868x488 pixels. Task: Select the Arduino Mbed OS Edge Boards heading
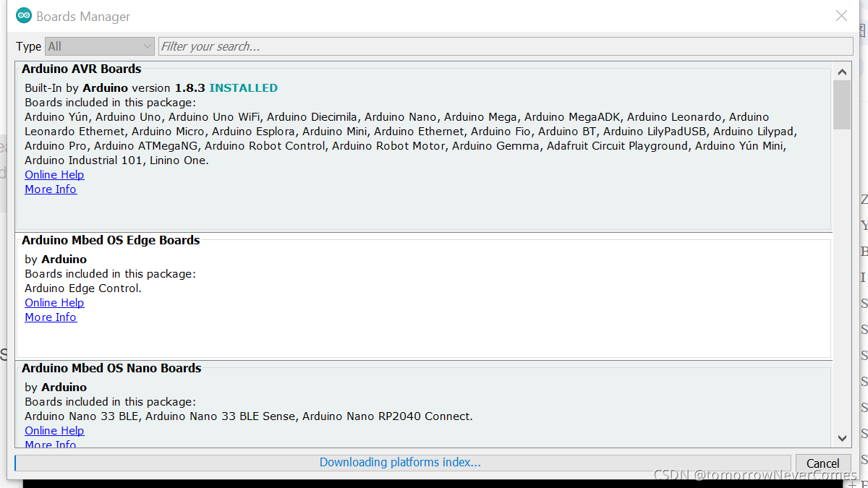tap(111, 240)
